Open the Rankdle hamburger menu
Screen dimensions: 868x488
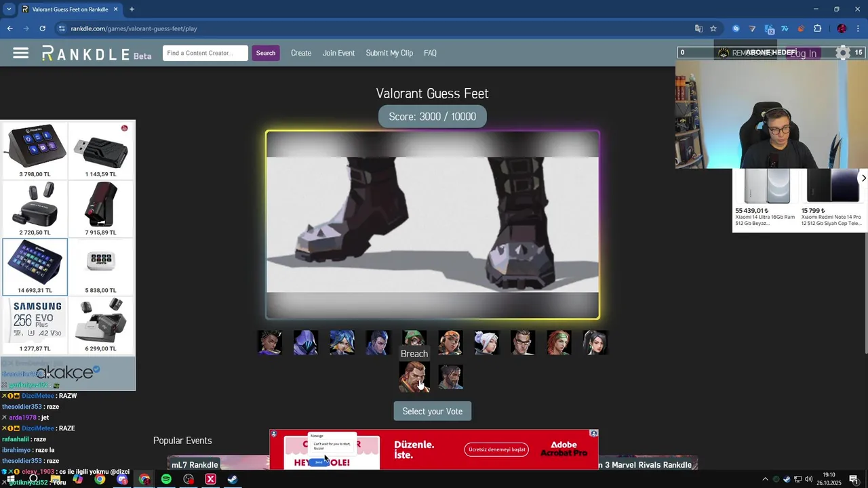pos(21,53)
